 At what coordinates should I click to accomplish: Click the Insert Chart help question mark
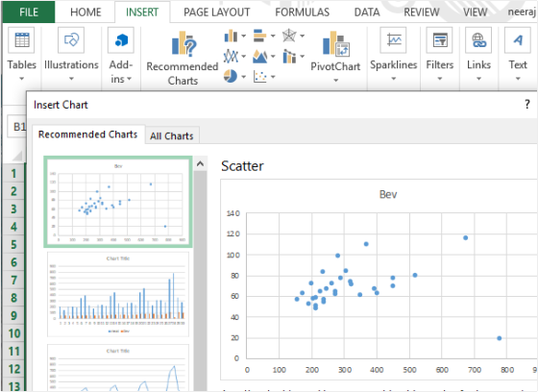pos(527,105)
